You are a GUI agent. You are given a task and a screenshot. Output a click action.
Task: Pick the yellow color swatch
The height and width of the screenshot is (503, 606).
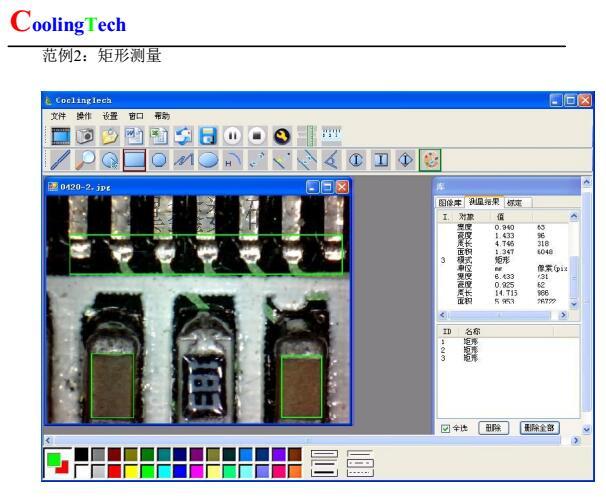131,471
